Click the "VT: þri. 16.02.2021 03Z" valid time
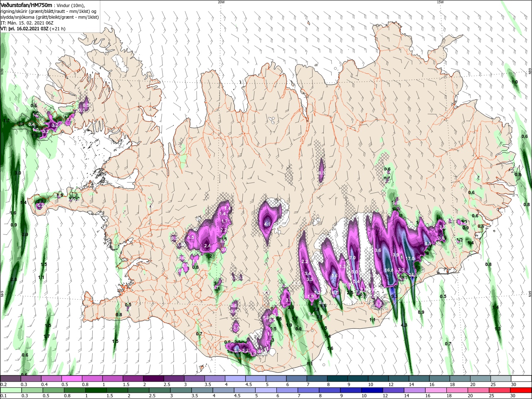This screenshot has height=399, width=532. [x=25, y=29]
